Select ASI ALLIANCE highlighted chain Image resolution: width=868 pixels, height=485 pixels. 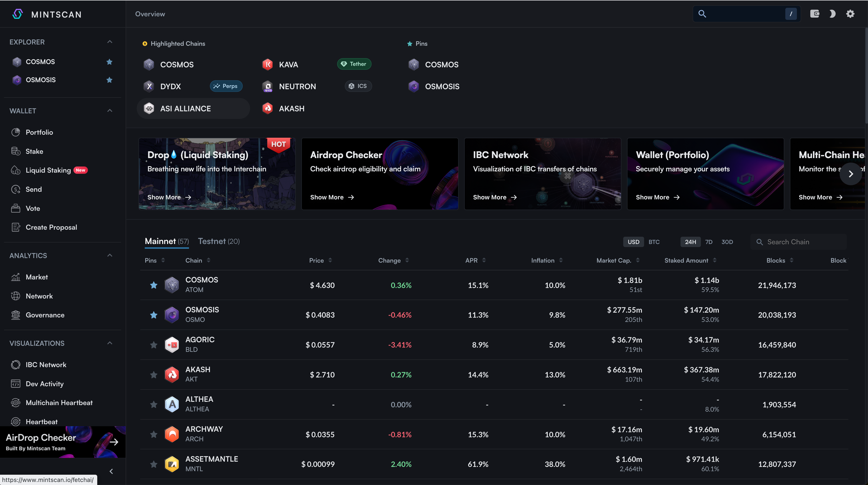pos(193,109)
